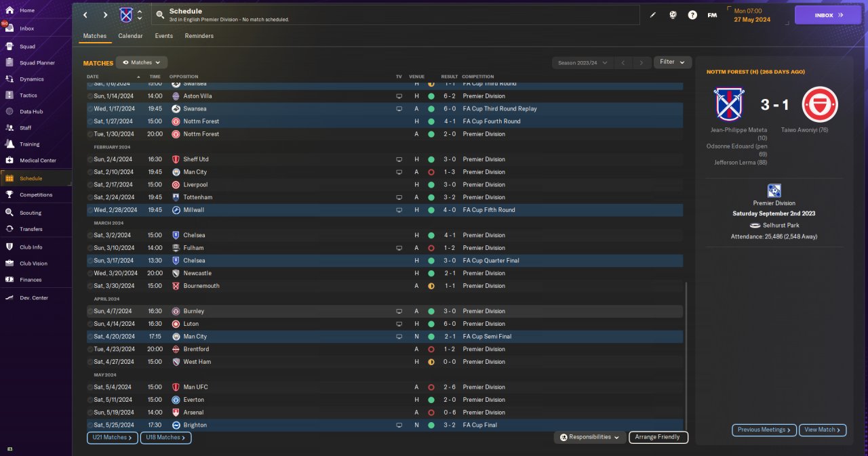Open U21 Matches

pyautogui.click(x=113, y=438)
